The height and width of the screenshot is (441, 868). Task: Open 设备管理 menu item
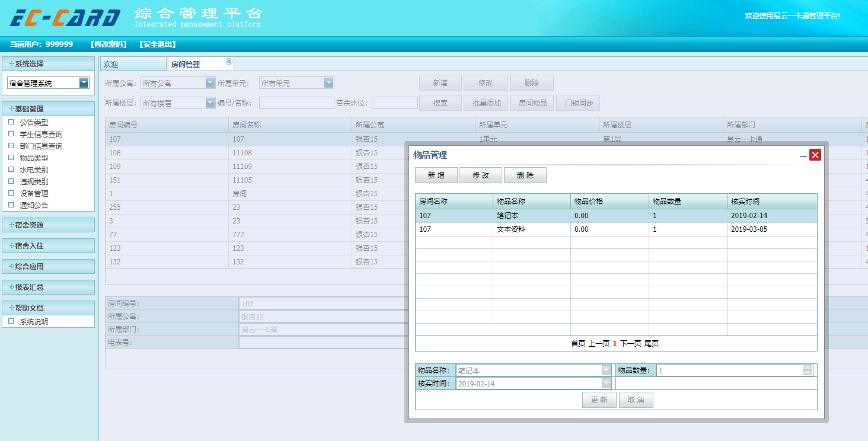pos(34,193)
